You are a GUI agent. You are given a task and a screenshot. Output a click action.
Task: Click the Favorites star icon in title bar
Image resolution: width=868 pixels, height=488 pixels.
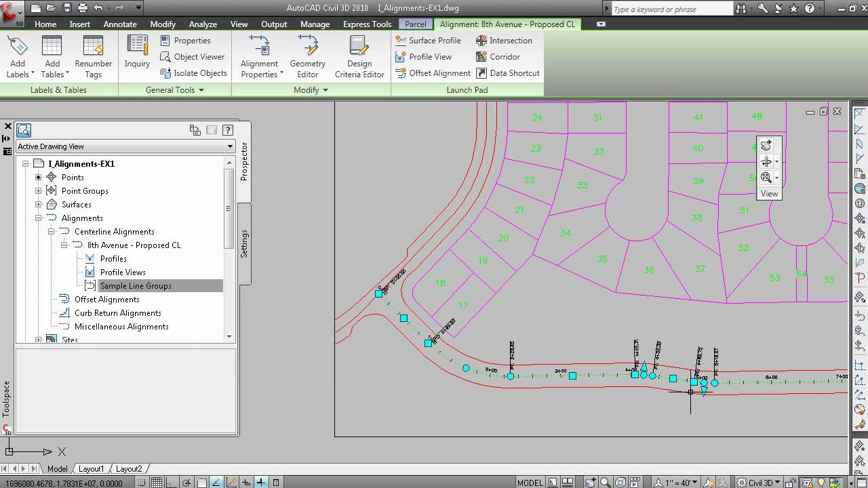(x=794, y=8)
